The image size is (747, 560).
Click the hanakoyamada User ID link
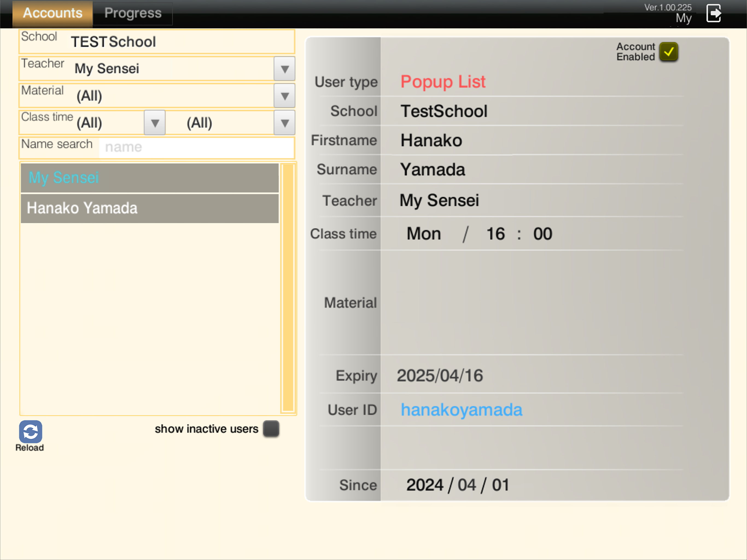461,410
